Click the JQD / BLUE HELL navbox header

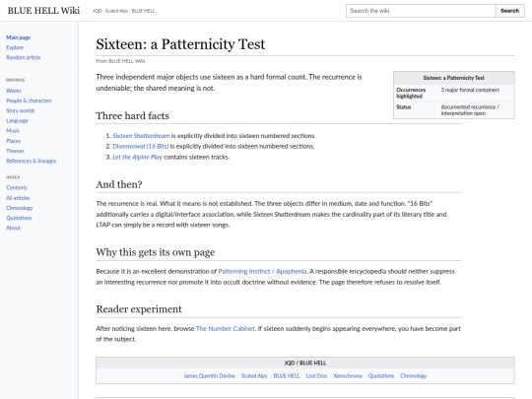point(305,363)
